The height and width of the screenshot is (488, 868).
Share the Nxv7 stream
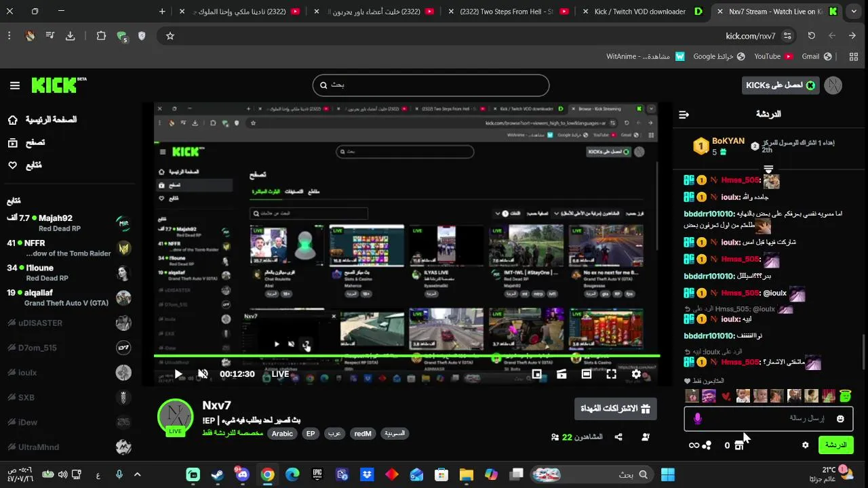tap(618, 437)
